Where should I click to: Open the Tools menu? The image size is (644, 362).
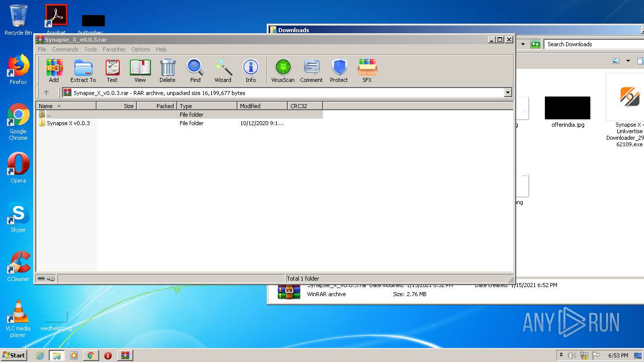(x=91, y=49)
